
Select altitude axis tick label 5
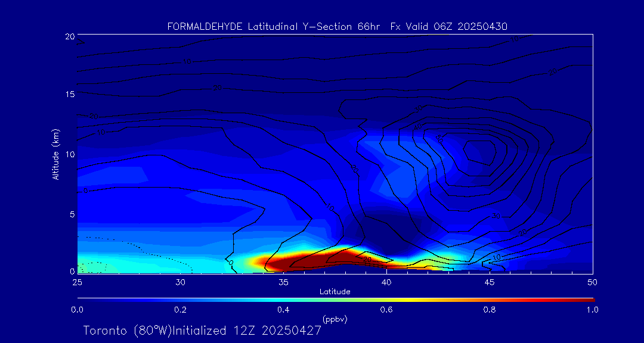72,214
